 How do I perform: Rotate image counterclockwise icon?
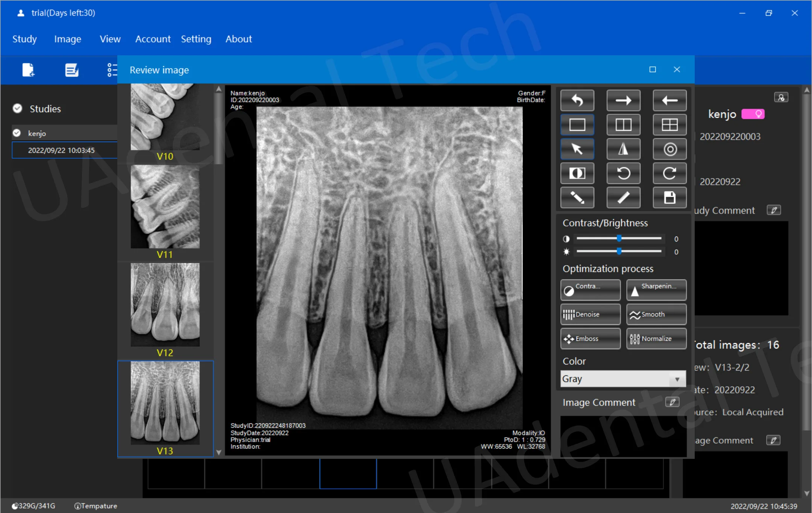623,173
